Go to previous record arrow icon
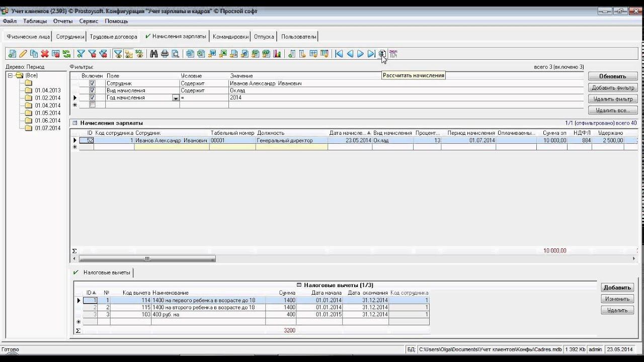This screenshot has height=362, width=644. pyautogui.click(x=350, y=54)
